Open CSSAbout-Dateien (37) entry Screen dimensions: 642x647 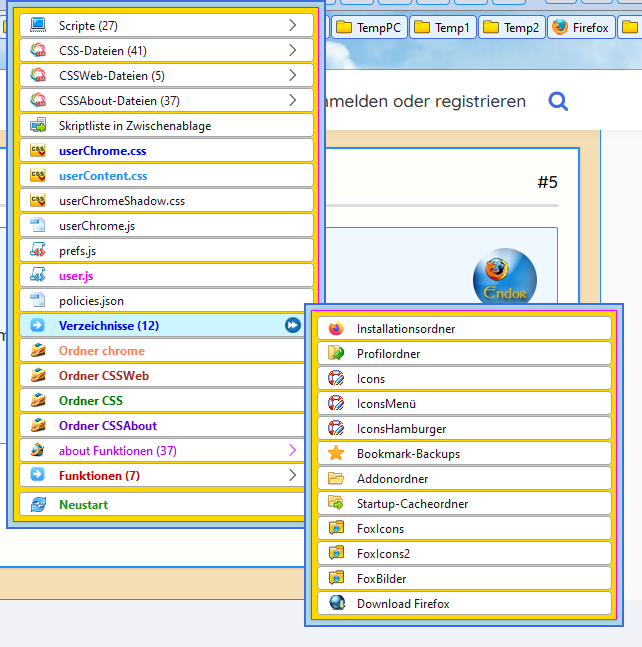point(166,101)
